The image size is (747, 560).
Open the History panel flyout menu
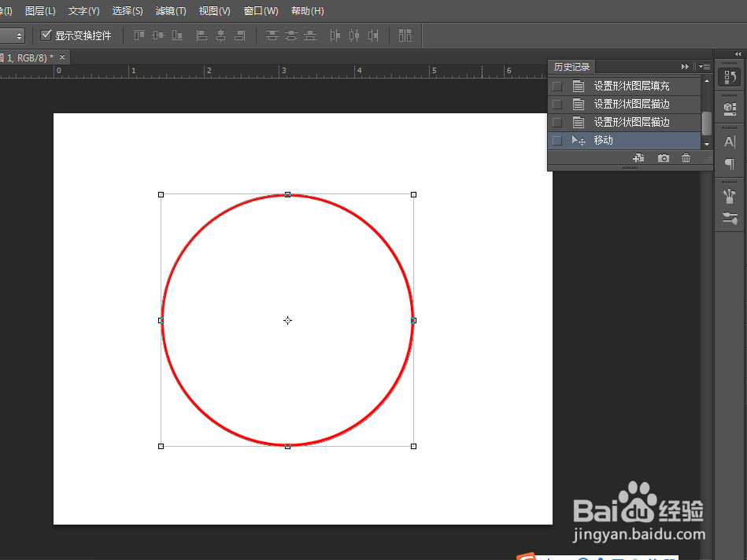coord(704,67)
